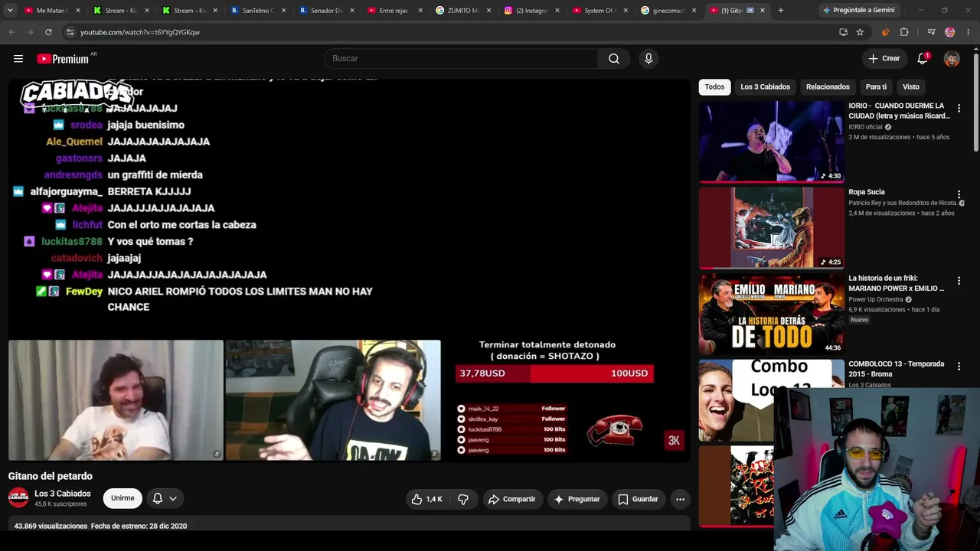Screen dimensions: 980x551
Task: Open the Chrome profile avatar
Action: pyautogui.click(x=950, y=32)
